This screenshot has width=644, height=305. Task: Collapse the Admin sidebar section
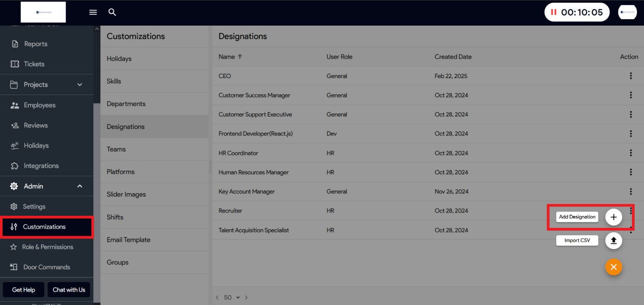point(79,186)
